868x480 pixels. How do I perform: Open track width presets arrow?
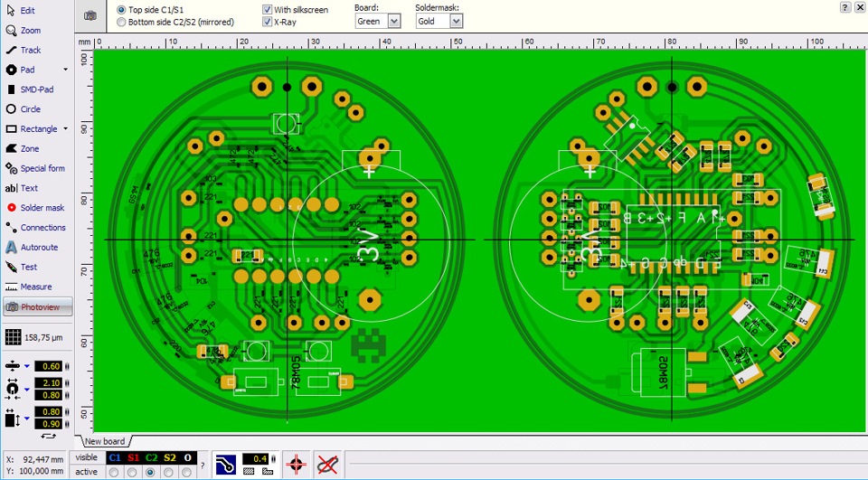26,366
